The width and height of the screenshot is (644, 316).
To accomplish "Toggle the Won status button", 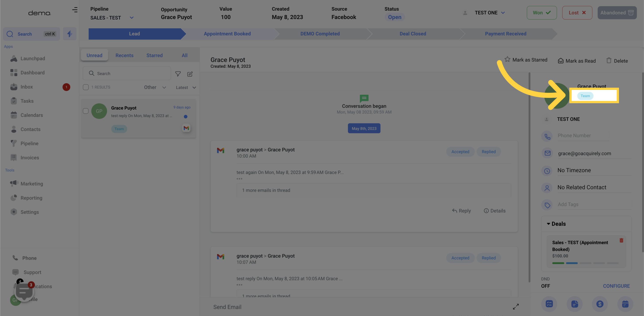I will 541,13.
